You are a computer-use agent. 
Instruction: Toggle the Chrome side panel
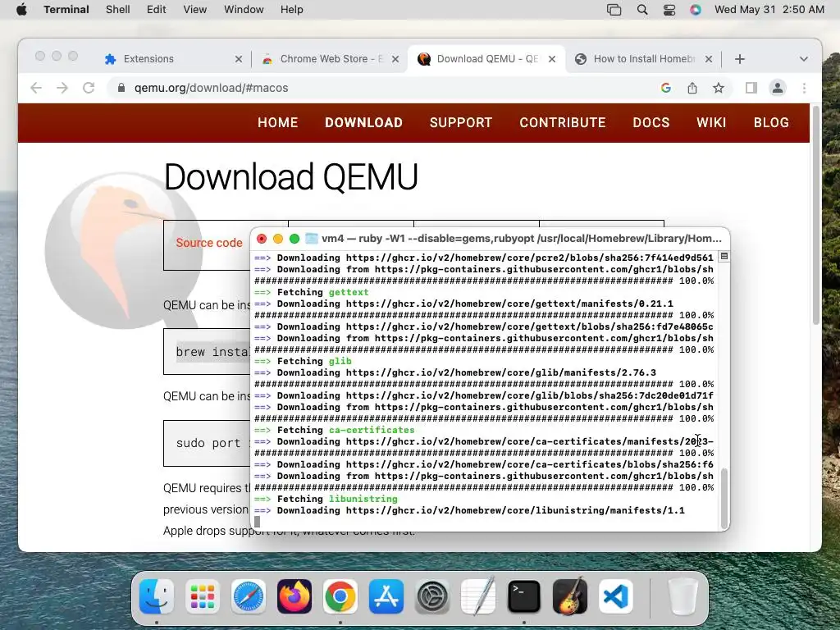click(751, 88)
